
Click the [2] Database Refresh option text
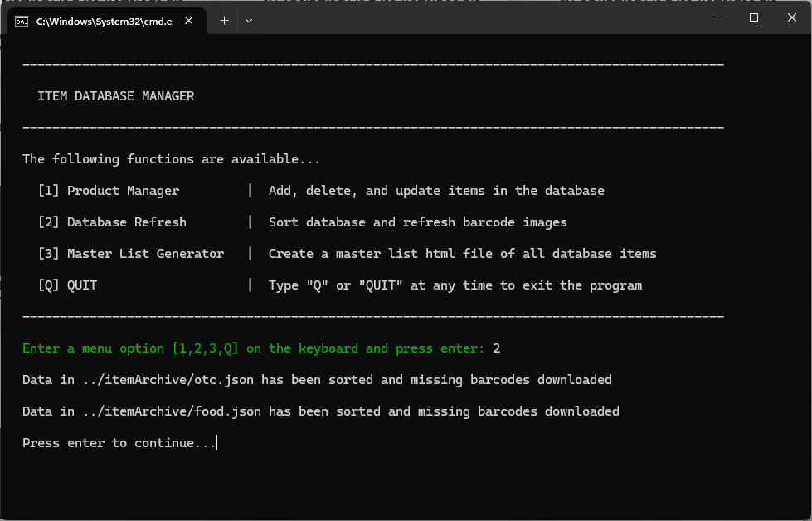point(112,222)
